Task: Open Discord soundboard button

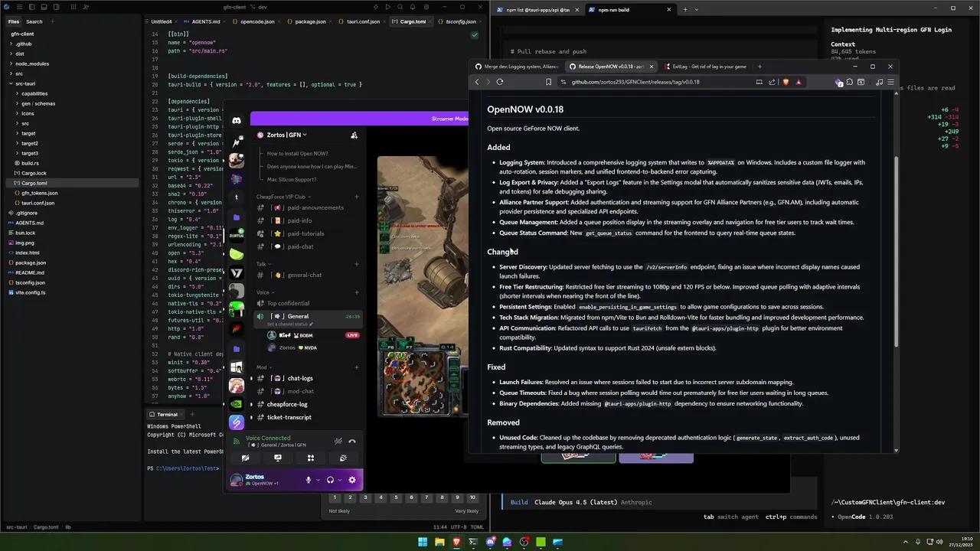Action: tap(343, 458)
